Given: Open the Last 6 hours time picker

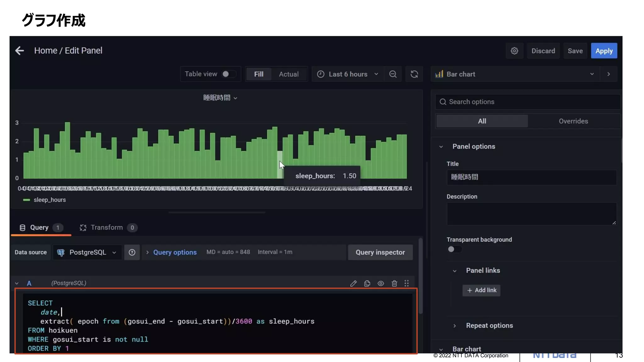Looking at the screenshot, I should click(348, 74).
